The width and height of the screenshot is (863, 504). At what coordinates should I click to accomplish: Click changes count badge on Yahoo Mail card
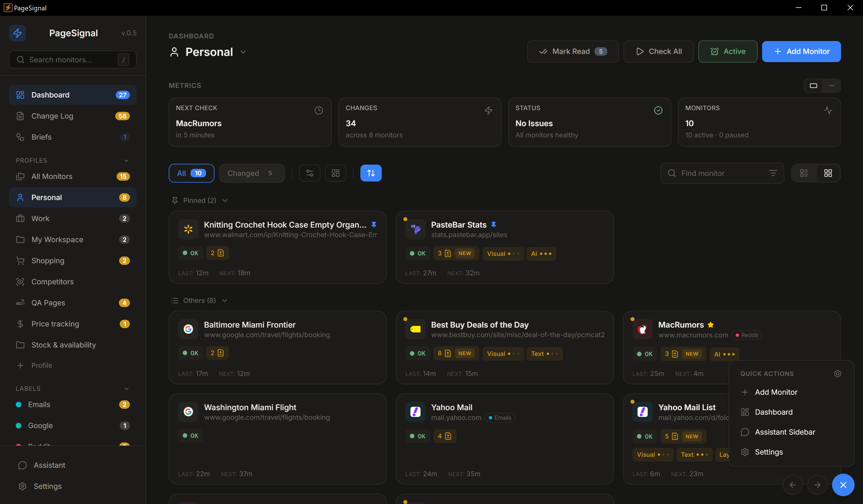pos(444,436)
